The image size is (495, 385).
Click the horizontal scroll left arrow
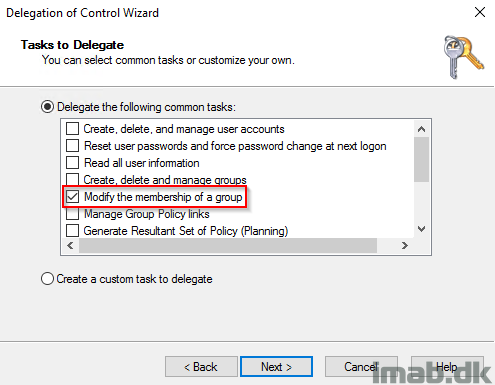70,246
